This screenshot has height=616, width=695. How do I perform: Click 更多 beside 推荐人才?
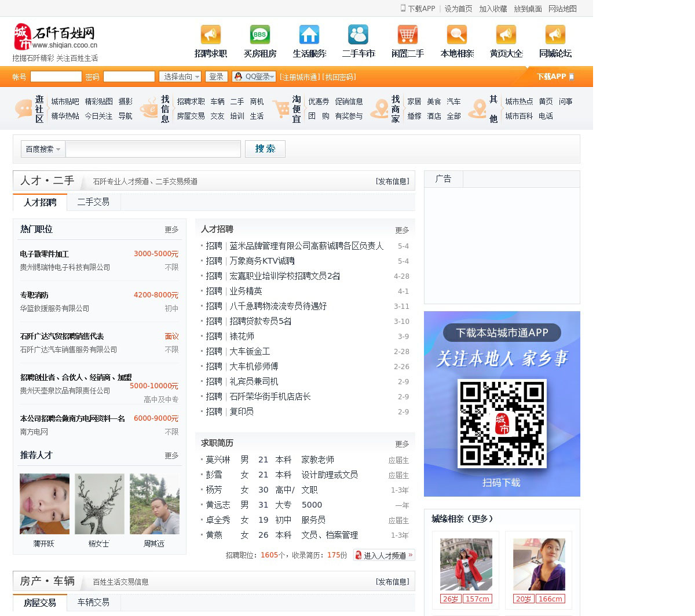171,455
